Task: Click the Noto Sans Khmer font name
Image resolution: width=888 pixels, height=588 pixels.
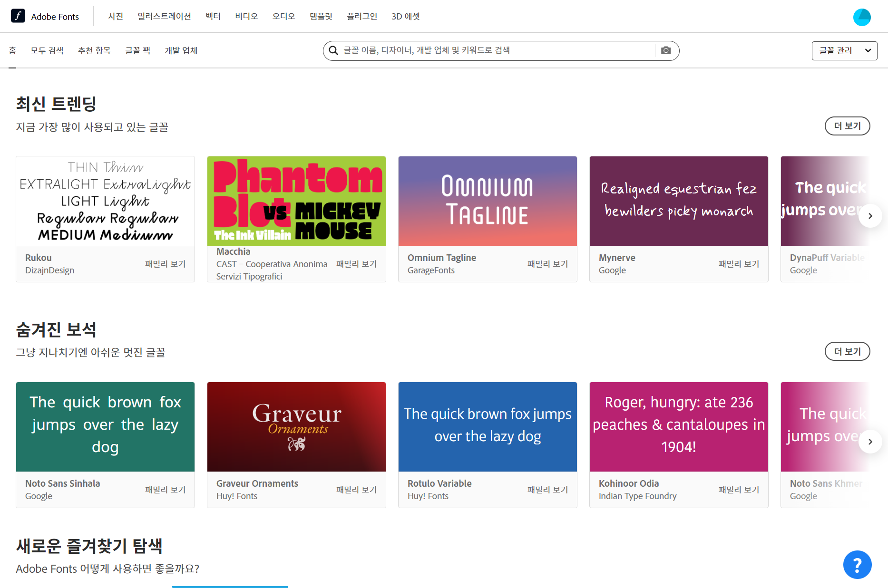Action: tap(826, 483)
